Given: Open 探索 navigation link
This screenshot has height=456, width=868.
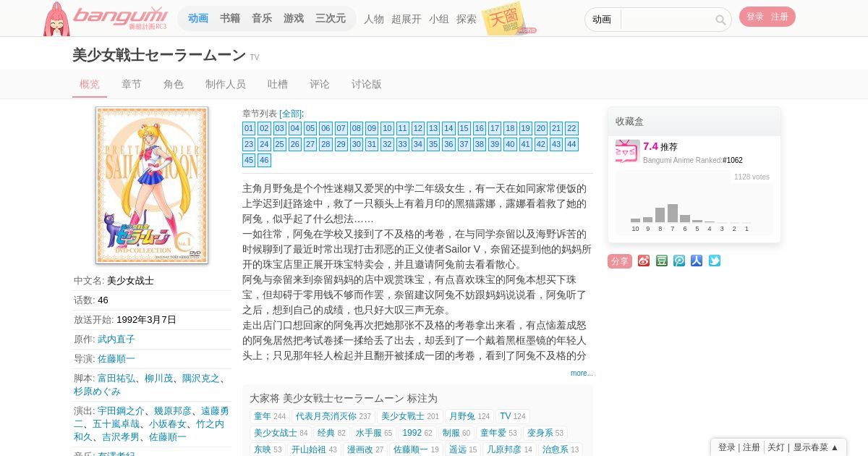Looking at the screenshot, I should click(467, 19).
